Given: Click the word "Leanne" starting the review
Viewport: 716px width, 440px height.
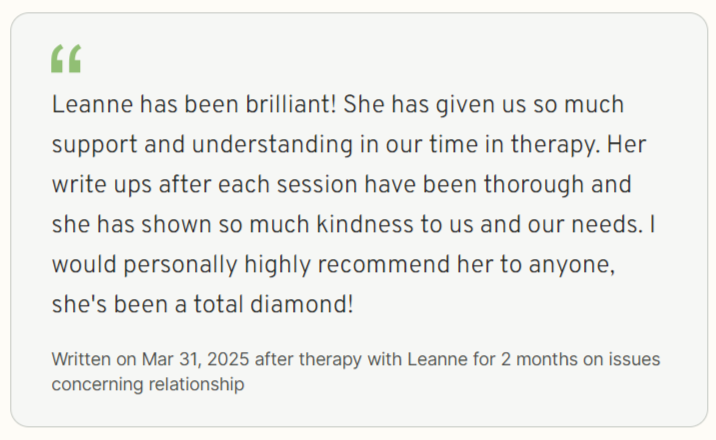Looking at the screenshot, I should tap(92, 105).
